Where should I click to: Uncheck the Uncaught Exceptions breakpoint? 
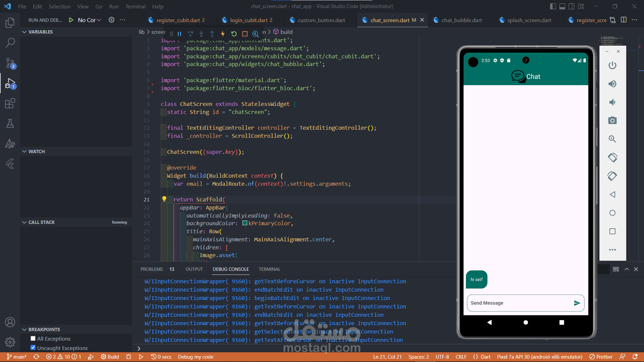coord(33,348)
